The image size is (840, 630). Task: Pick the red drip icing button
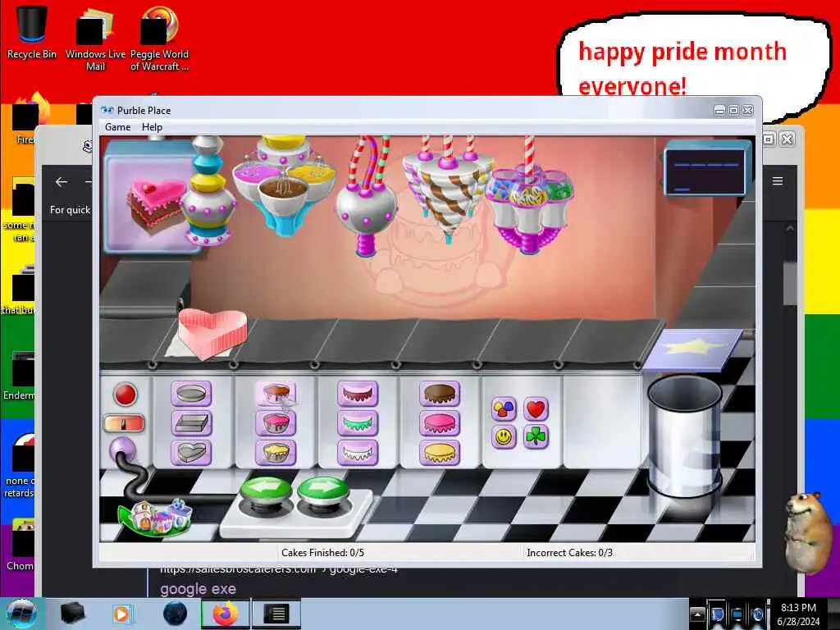click(358, 394)
